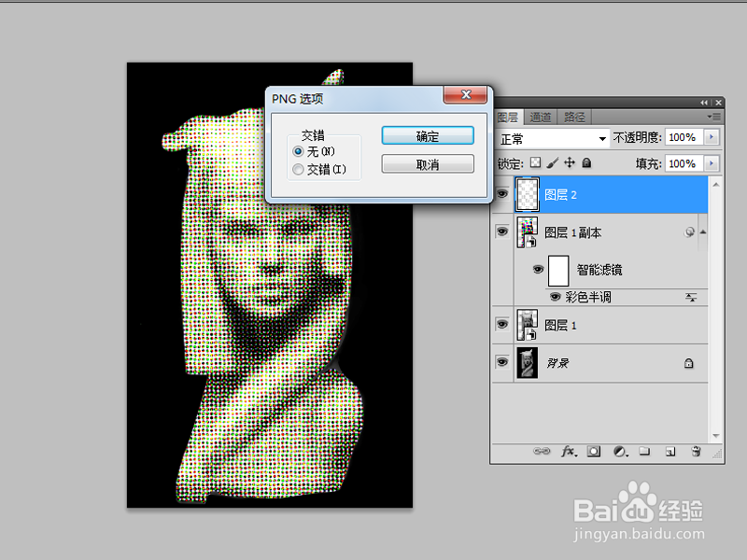
Task: Click layers list scrollbar up arrow
Action: pyautogui.click(x=716, y=184)
